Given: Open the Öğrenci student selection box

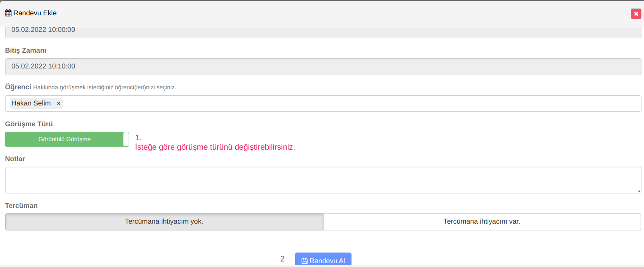Looking at the screenshot, I should [x=340, y=103].
